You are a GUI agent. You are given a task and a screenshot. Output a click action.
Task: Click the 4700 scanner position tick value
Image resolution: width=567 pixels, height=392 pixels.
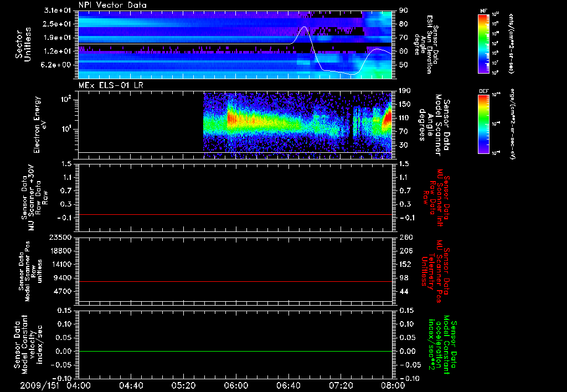tap(63, 291)
